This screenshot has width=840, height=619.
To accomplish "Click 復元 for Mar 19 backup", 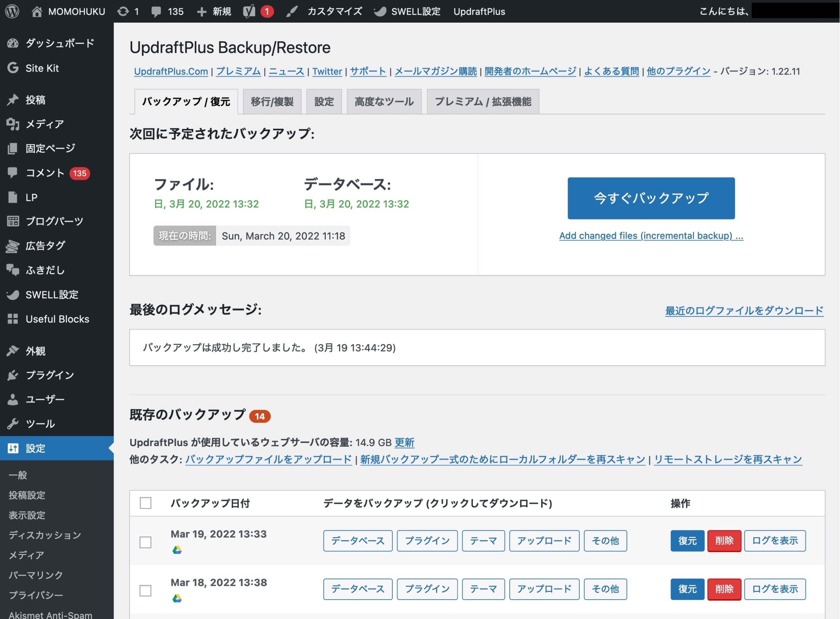I will click(x=687, y=541).
